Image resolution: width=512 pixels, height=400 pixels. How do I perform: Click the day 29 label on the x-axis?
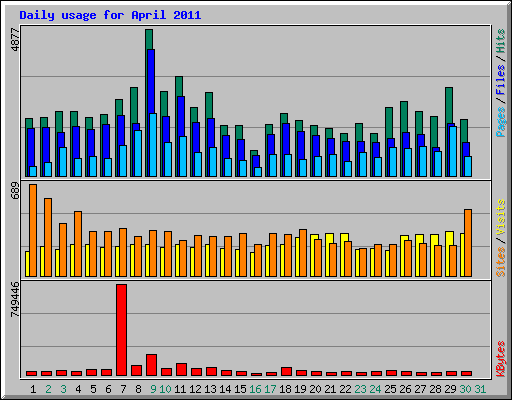(450, 389)
